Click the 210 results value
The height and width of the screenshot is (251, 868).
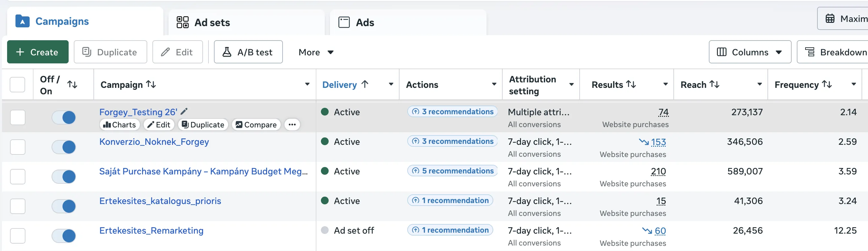659,172
